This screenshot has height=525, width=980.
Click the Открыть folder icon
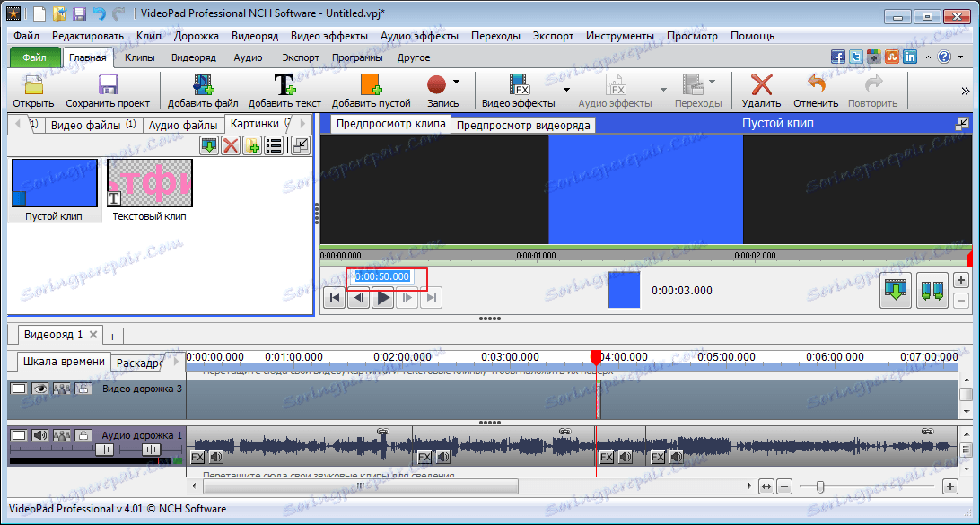33,85
